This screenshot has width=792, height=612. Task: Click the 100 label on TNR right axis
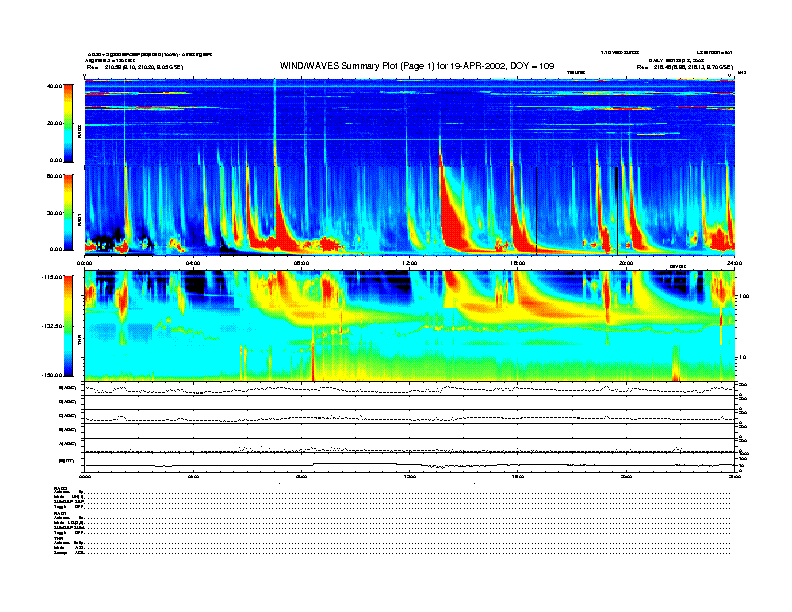pos(744,296)
